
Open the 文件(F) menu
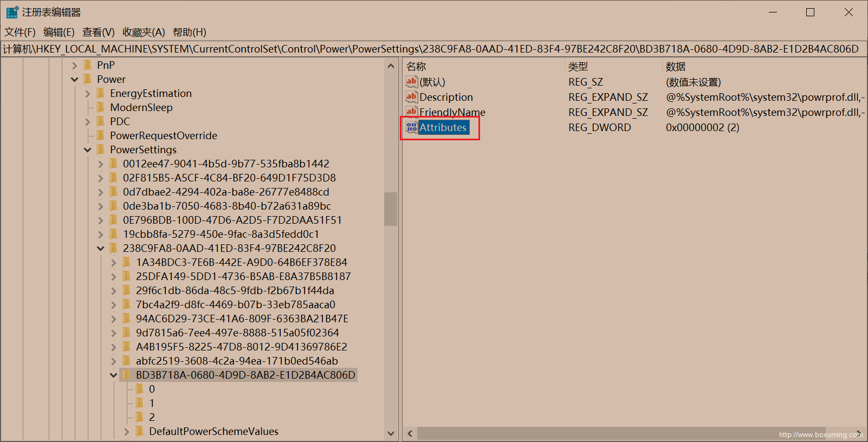coord(20,32)
